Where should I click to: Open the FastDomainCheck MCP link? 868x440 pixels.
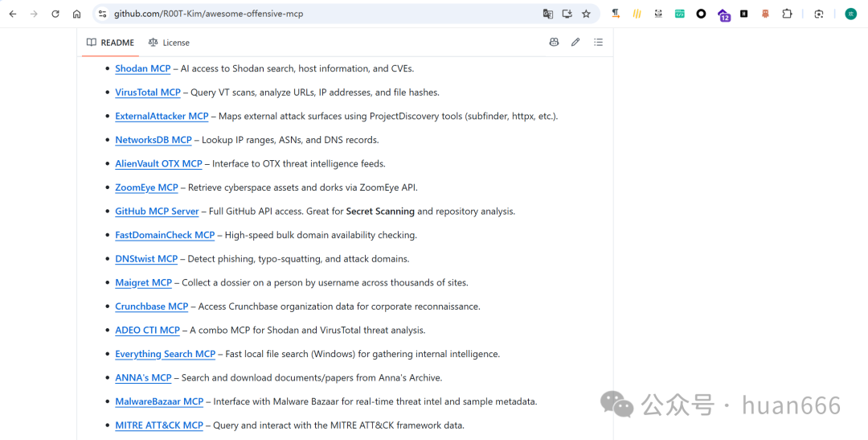[x=165, y=236]
